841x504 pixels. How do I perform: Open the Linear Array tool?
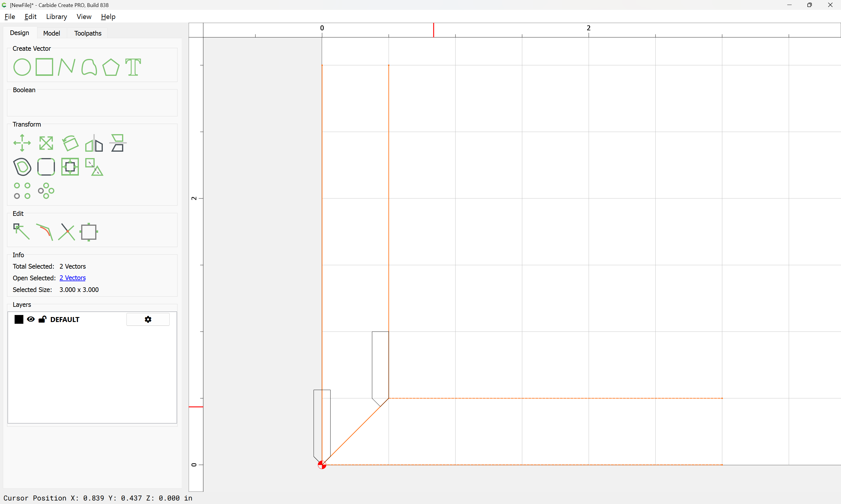coord(22,190)
